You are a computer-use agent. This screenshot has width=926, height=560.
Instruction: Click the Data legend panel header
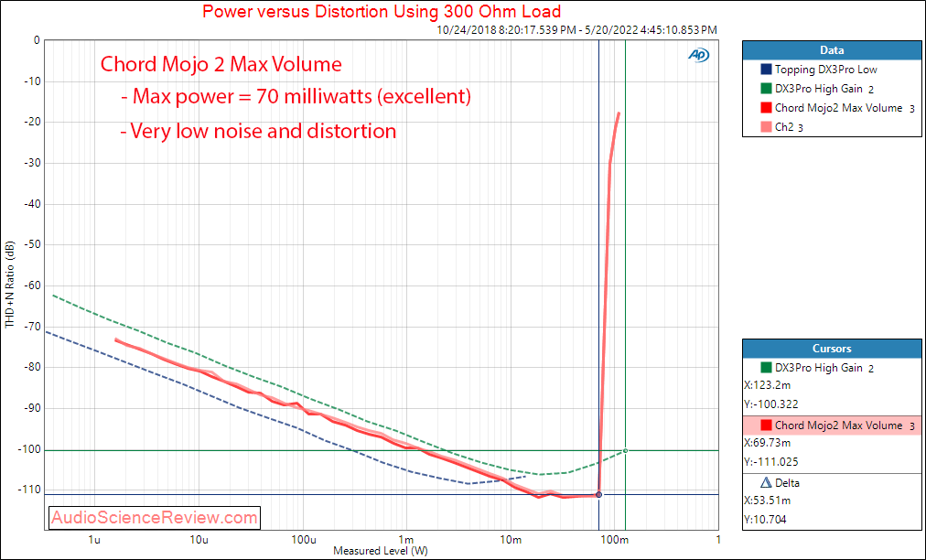832,50
